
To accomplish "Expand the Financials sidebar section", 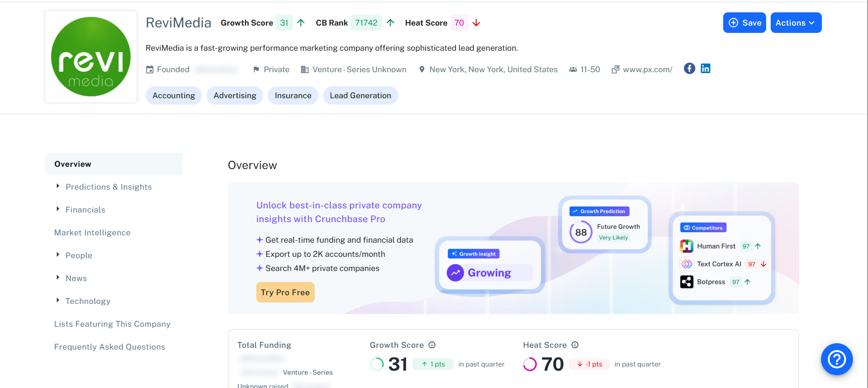I will pos(58,209).
